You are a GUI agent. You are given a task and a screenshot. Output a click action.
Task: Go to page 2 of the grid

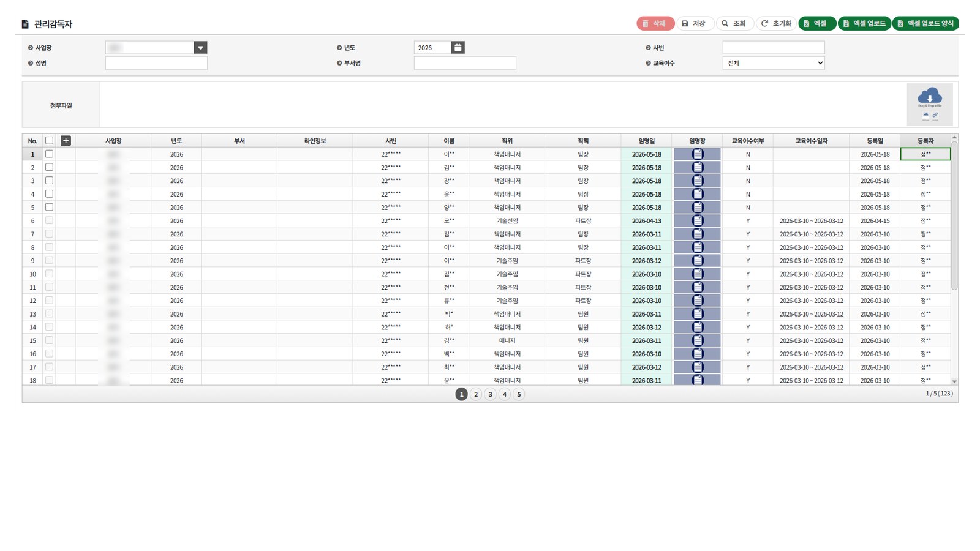click(x=476, y=394)
